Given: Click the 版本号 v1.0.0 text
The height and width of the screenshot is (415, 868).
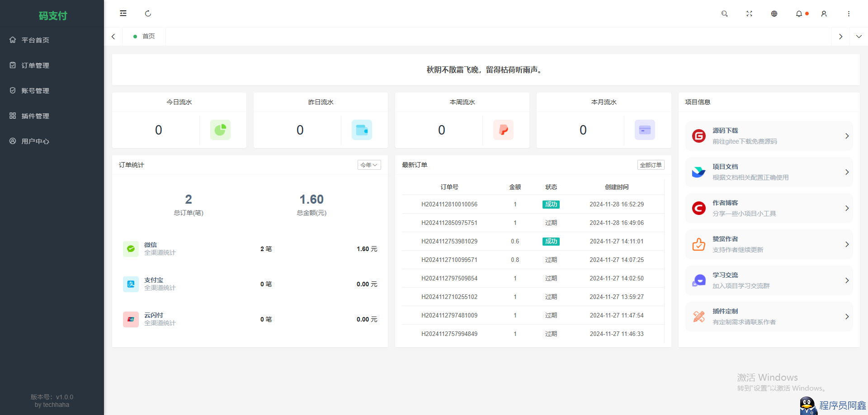Looking at the screenshot, I should coord(52,397).
